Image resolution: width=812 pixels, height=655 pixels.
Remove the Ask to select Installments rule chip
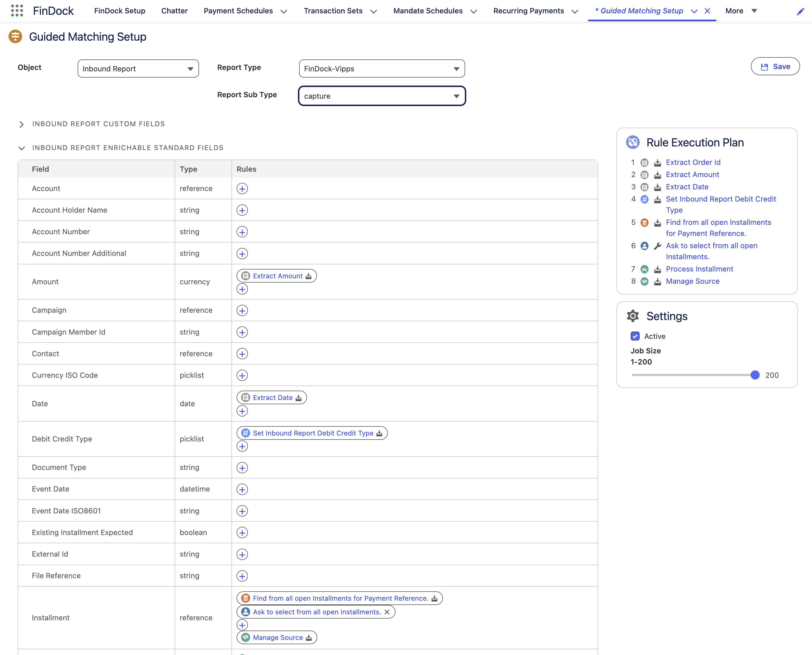point(387,612)
